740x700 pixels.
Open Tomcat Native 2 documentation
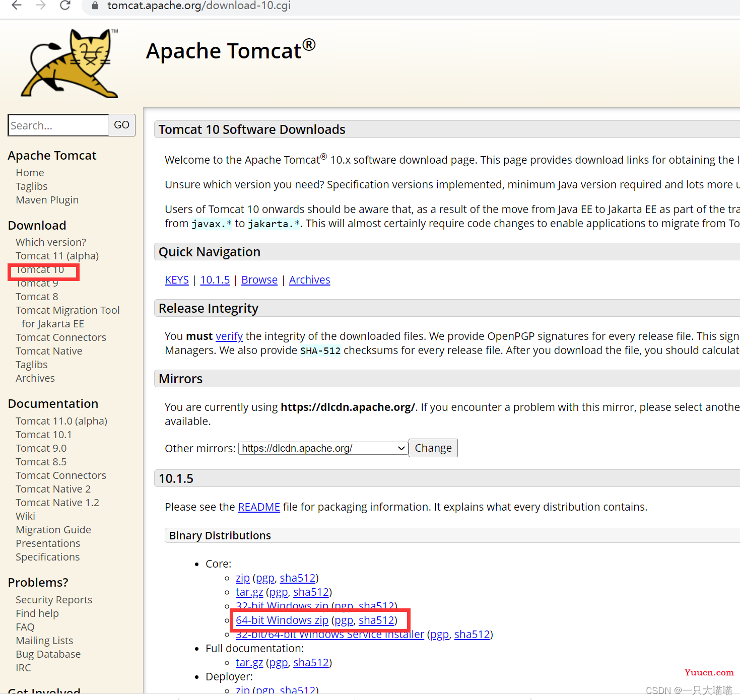point(53,489)
